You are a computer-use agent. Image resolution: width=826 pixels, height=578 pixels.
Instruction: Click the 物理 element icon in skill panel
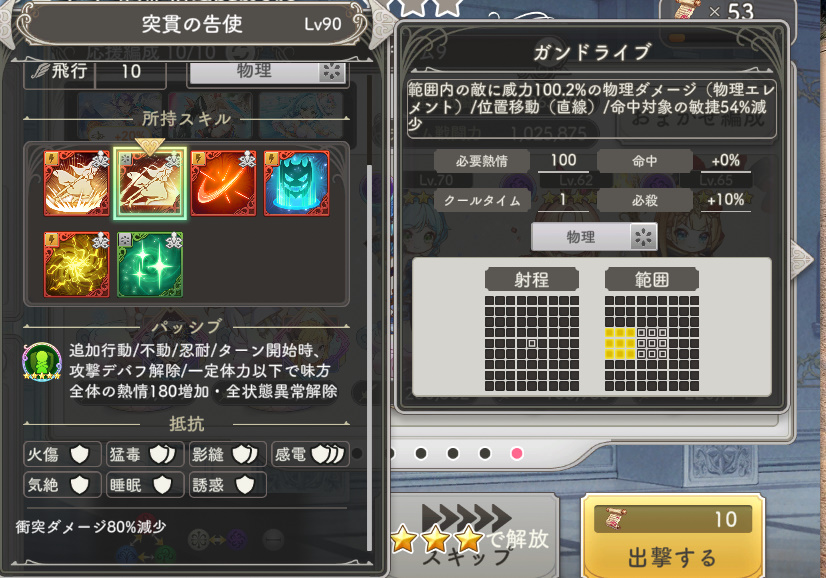pyautogui.click(x=644, y=237)
